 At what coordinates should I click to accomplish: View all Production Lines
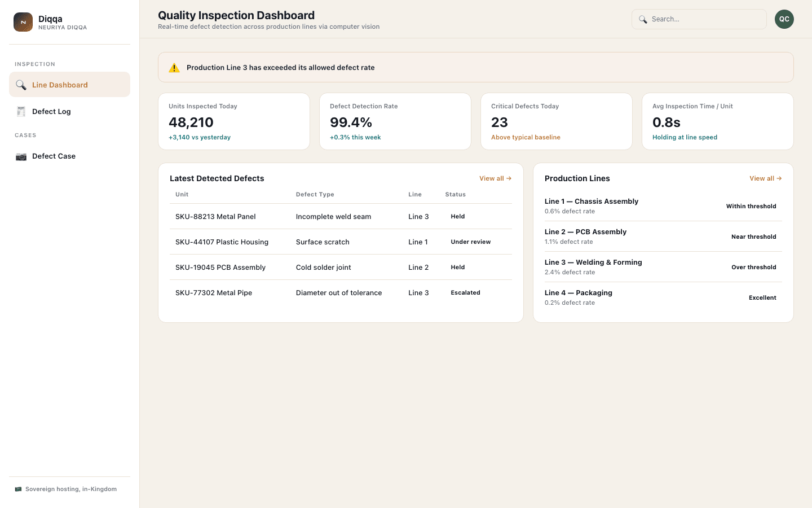point(765,178)
